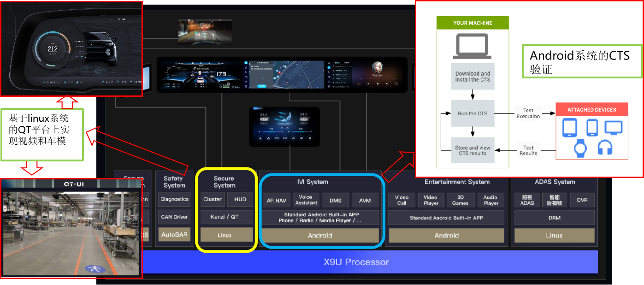Select the Run the CTS step box
This screenshot has height=285, width=644.
click(473, 113)
